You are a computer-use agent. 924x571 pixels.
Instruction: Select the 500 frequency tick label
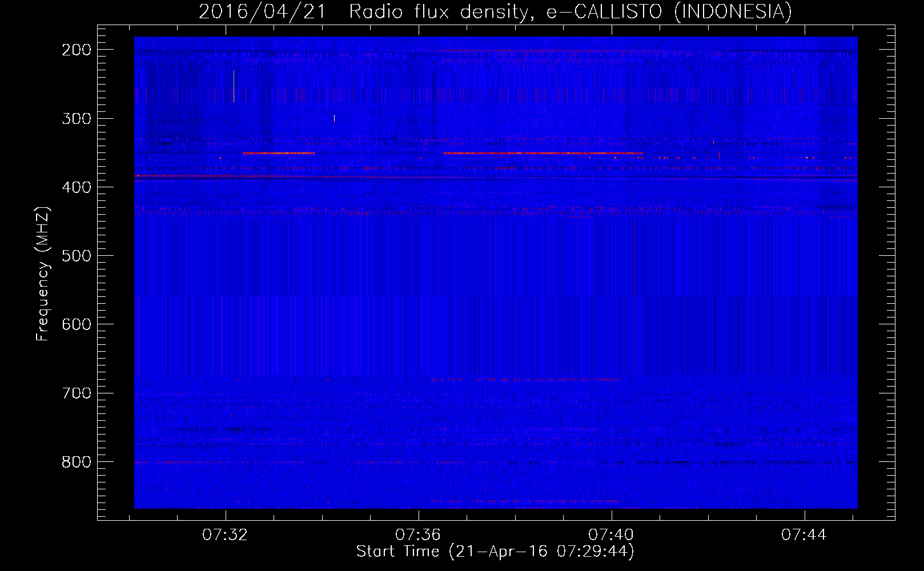coord(77,256)
